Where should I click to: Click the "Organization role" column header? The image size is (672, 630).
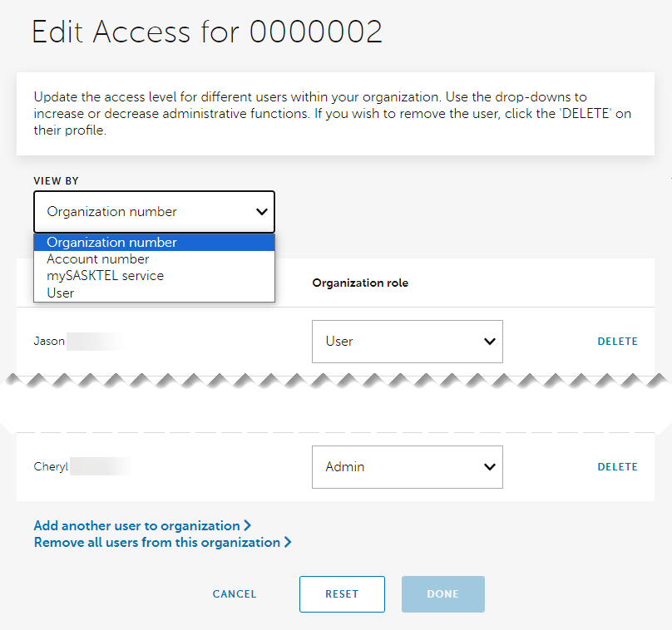[360, 283]
